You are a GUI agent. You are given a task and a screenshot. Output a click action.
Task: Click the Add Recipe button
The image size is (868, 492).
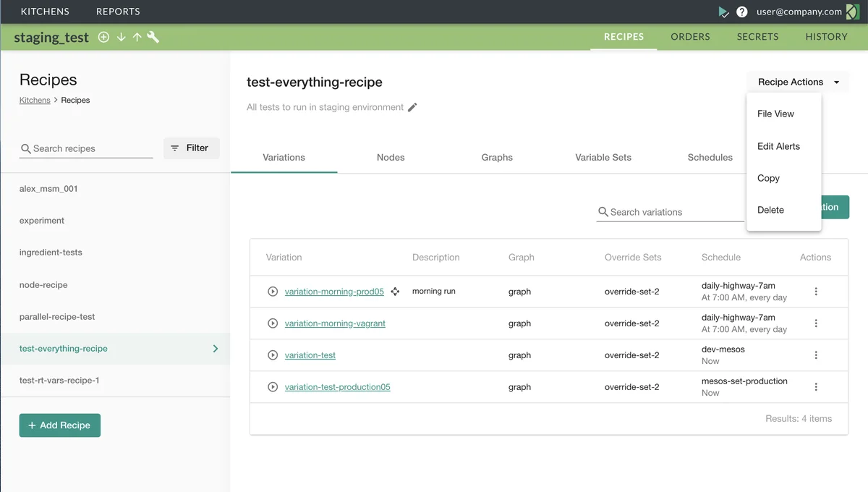coord(60,425)
